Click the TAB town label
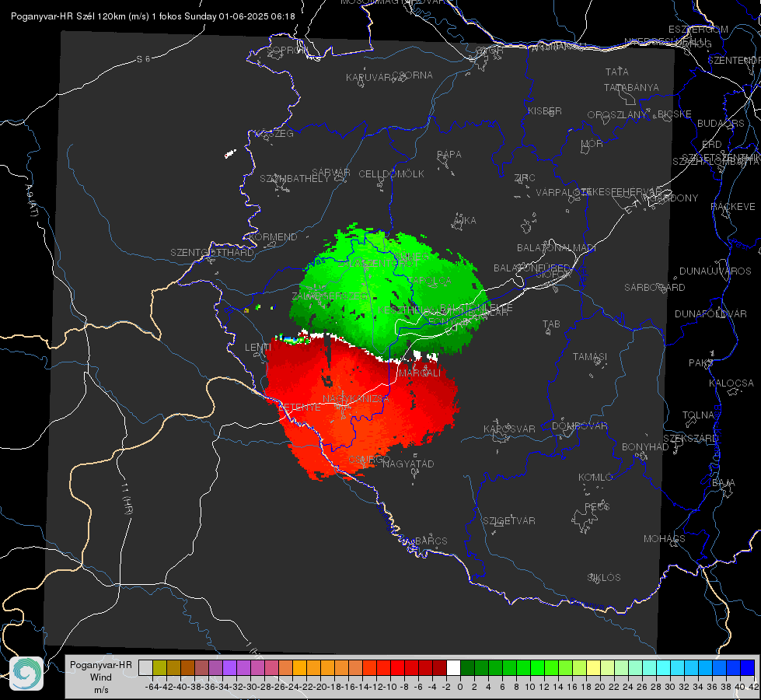 click(551, 324)
